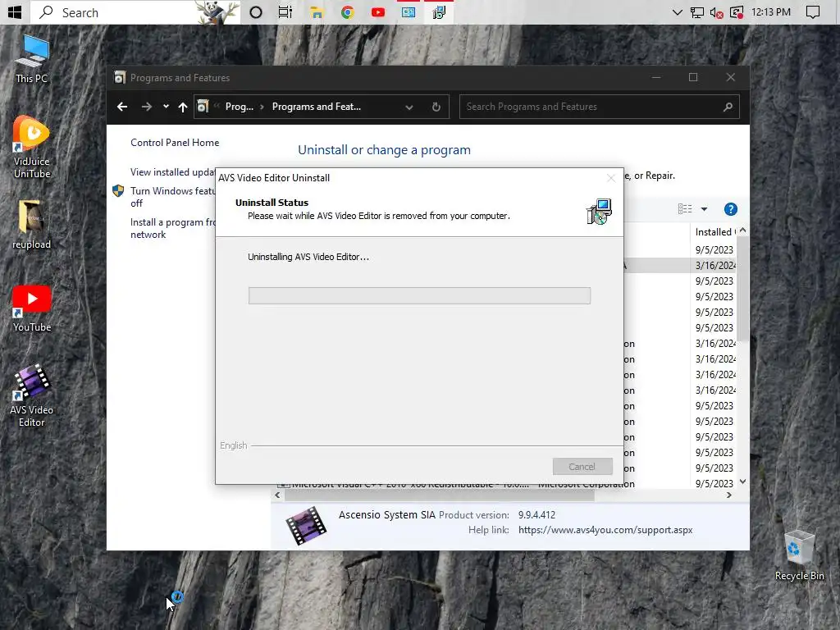Open Task View from the taskbar
Screen dimensions: 840x630
[x=285, y=11]
